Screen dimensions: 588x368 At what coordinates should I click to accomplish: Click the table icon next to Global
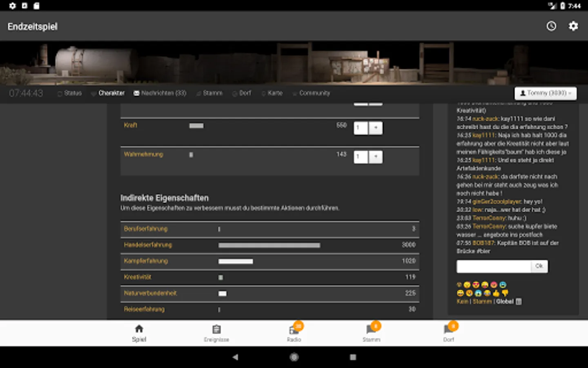click(519, 302)
